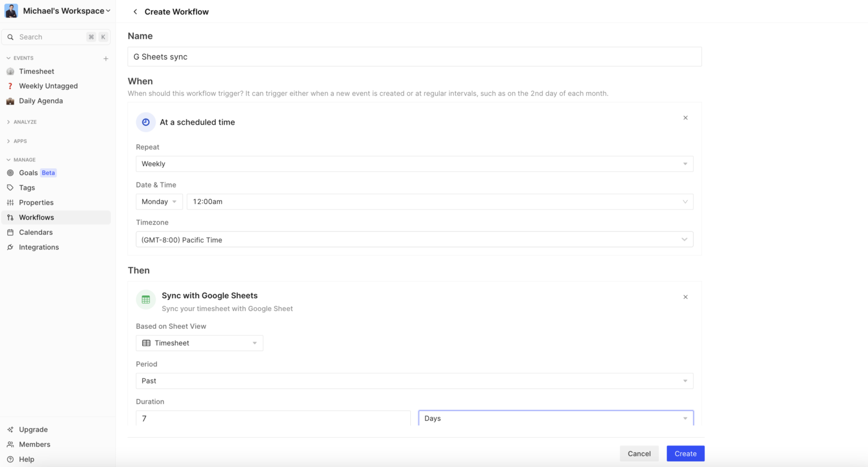
Task: Open Goals from the sidebar
Action: point(28,173)
